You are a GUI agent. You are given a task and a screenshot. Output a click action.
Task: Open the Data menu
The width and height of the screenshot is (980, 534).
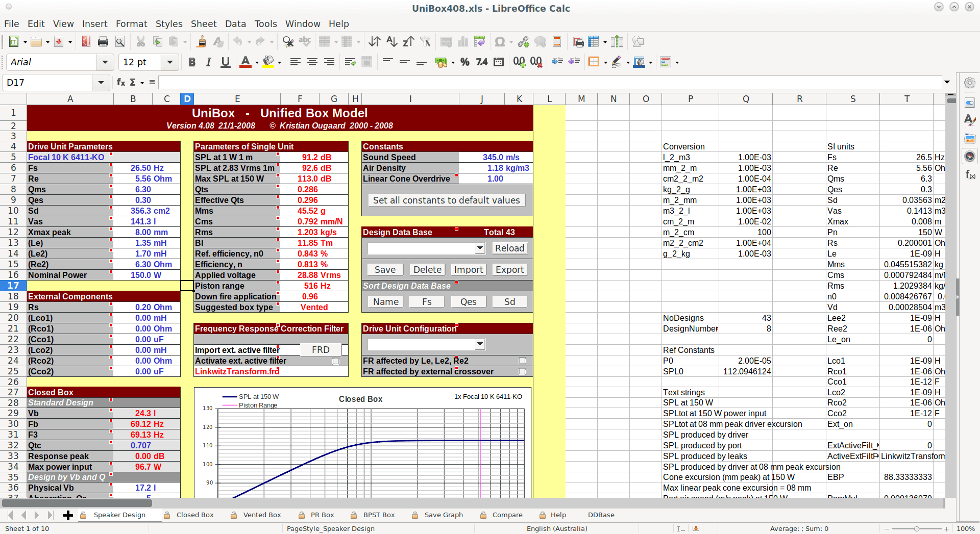tap(235, 24)
